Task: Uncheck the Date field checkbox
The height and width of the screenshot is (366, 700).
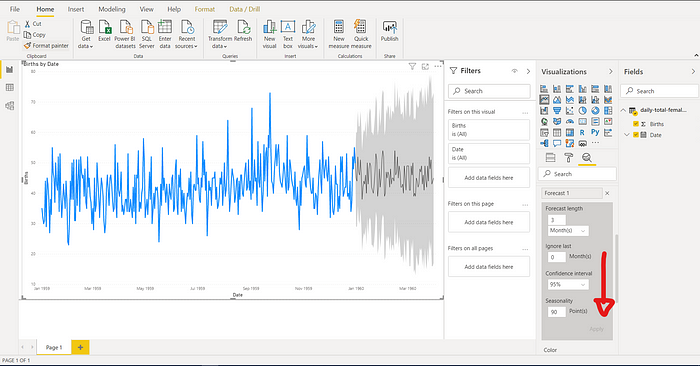Action: 636,135
